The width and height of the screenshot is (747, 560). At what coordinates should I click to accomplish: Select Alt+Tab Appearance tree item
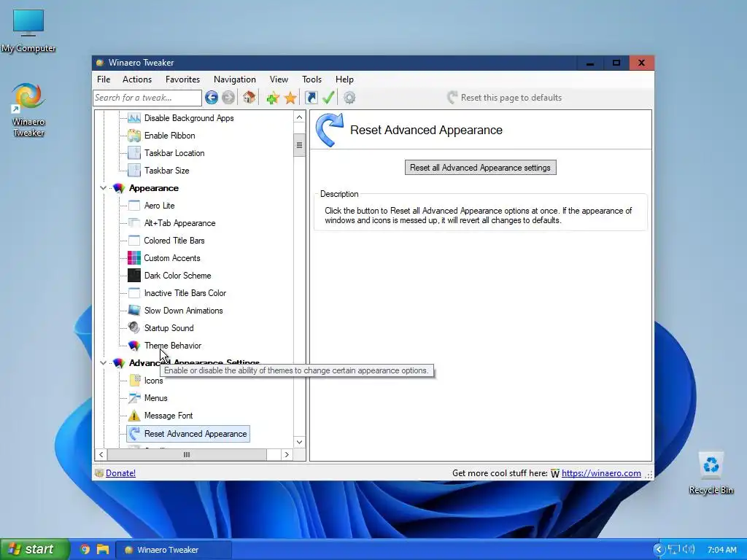179,223
